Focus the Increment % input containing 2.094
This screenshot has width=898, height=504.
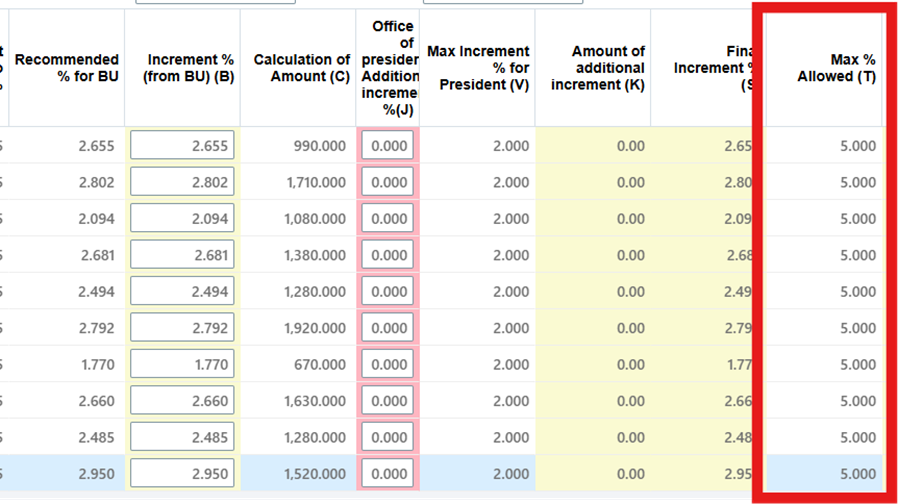(182, 219)
